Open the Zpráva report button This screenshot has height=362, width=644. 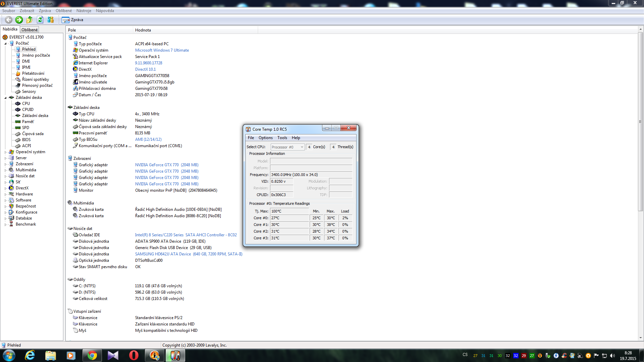[x=72, y=20]
